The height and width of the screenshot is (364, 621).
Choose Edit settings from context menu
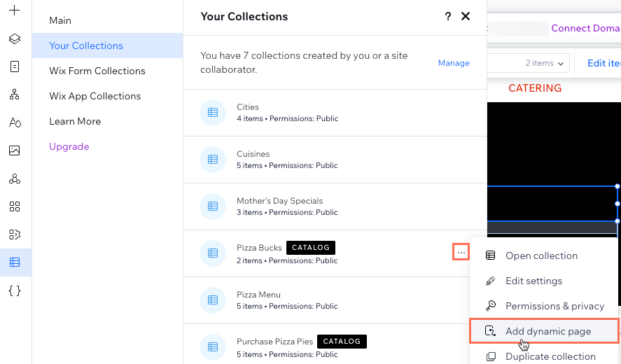coord(544,281)
